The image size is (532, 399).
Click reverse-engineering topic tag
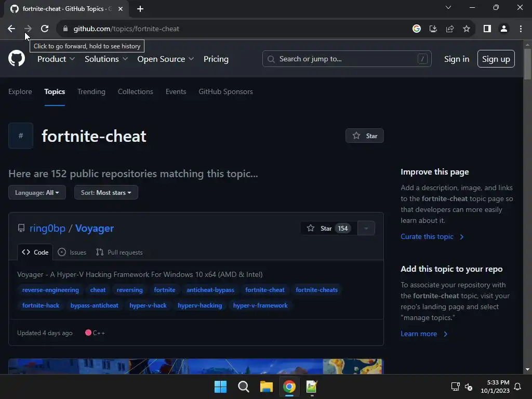pyautogui.click(x=50, y=290)
